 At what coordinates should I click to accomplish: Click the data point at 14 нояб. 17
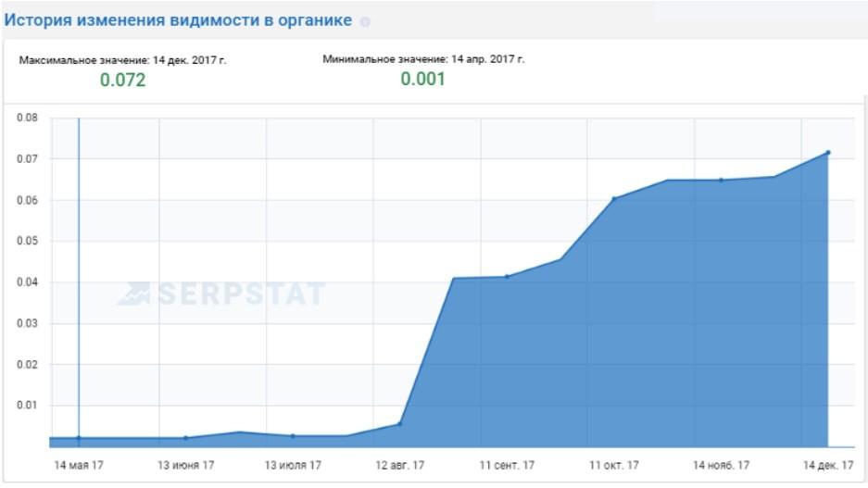[721, 180]
